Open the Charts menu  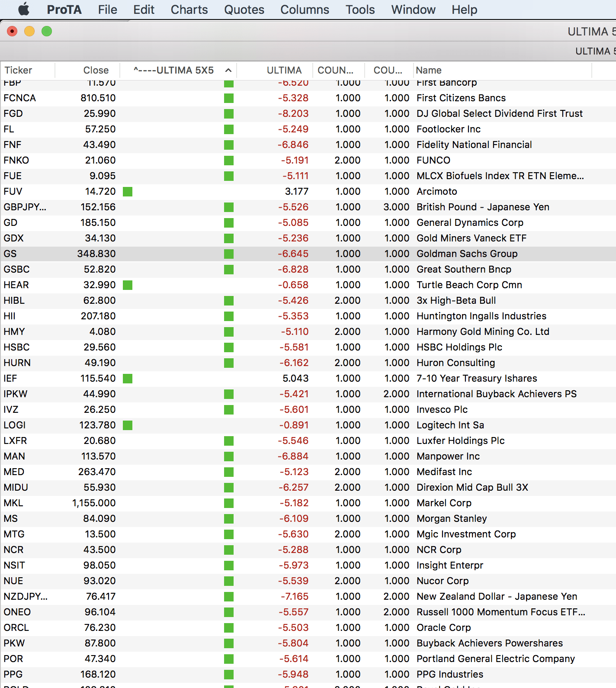tap(189, 10)
